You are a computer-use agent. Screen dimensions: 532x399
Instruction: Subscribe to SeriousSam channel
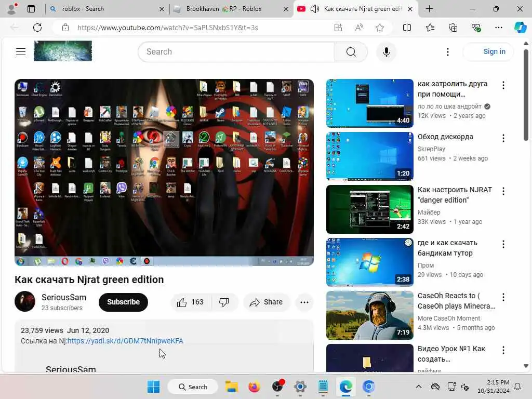(123, 302)
